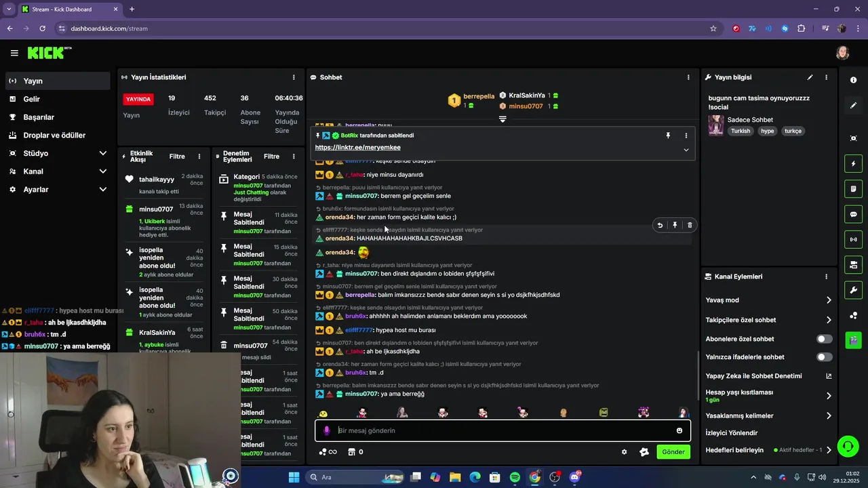This screenshot has width=868, height=488.
Task: Click minsu0707 entry in Etkinlik Akışı
Action: (163, 221)
